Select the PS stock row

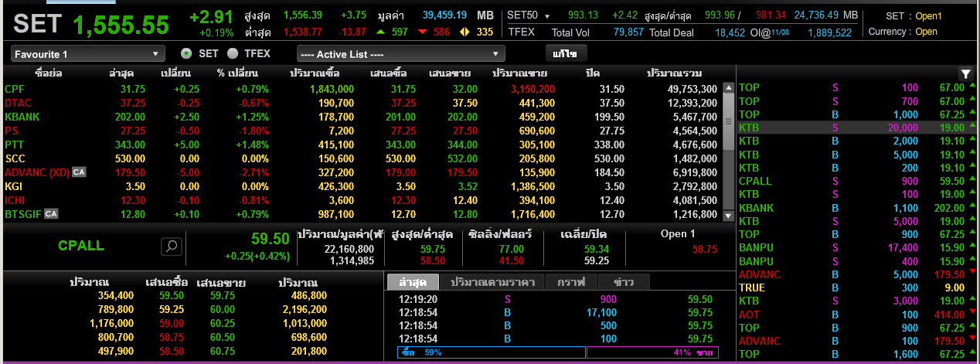pos(362,131)
